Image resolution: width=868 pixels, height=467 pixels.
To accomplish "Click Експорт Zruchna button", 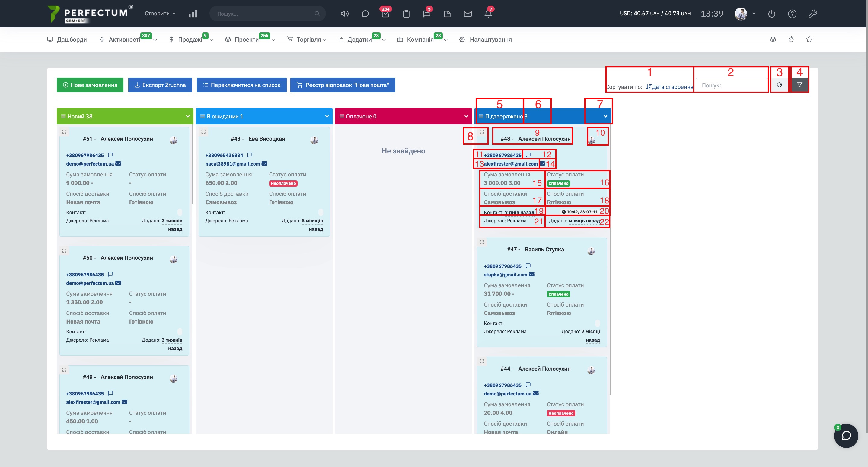I will pyautogui.click(x=160, y=85).
